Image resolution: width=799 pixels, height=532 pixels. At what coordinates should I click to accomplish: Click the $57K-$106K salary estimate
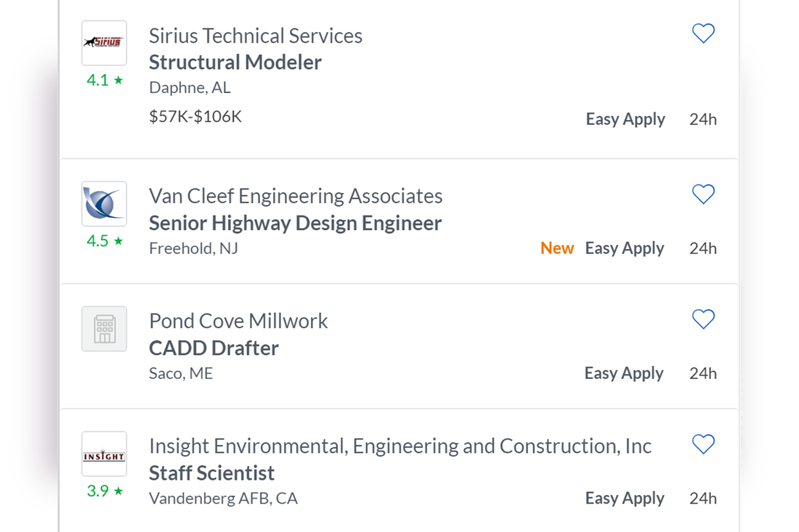(195, 117)
